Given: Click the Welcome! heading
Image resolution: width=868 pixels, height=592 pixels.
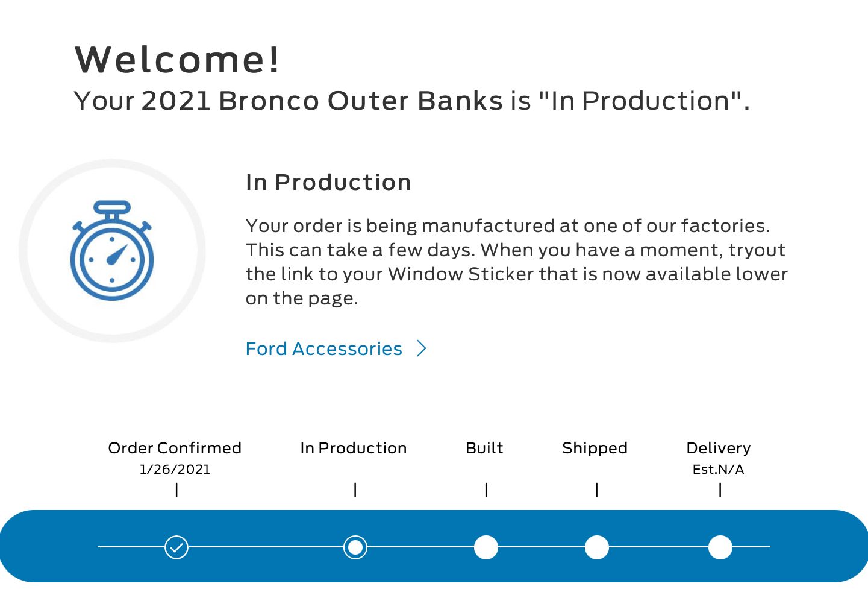Looking at the screenshot, I should [x=177, y=59].
